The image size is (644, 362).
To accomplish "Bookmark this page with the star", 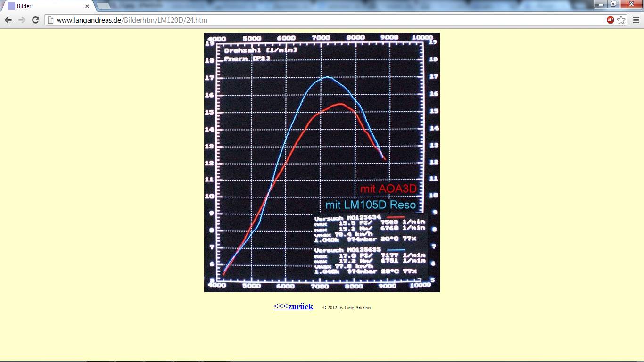I will point(621,20).
